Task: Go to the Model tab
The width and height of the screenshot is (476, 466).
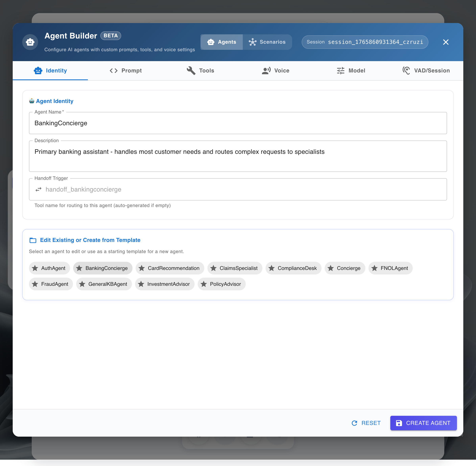Action: pyautogui.click(x=351, y=71)
